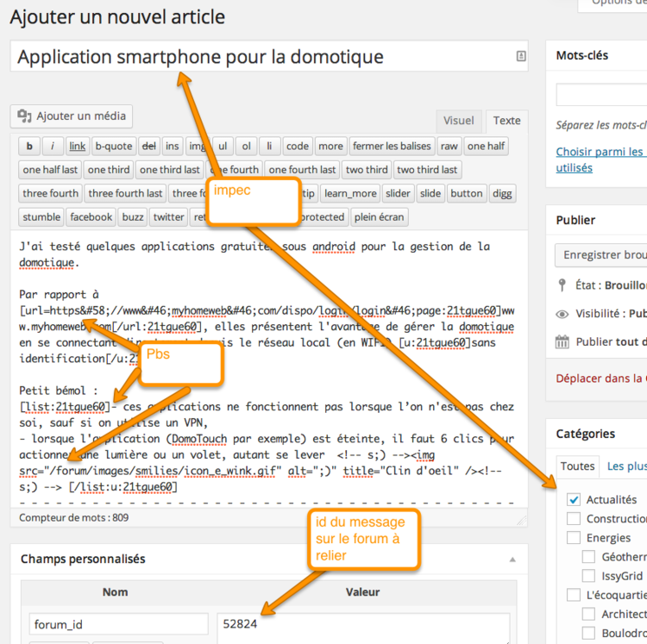Collapse the Champs personnalisés panel arrow
Screen dimensions: 647x644
pyautogui.click(x=512, y=560)
